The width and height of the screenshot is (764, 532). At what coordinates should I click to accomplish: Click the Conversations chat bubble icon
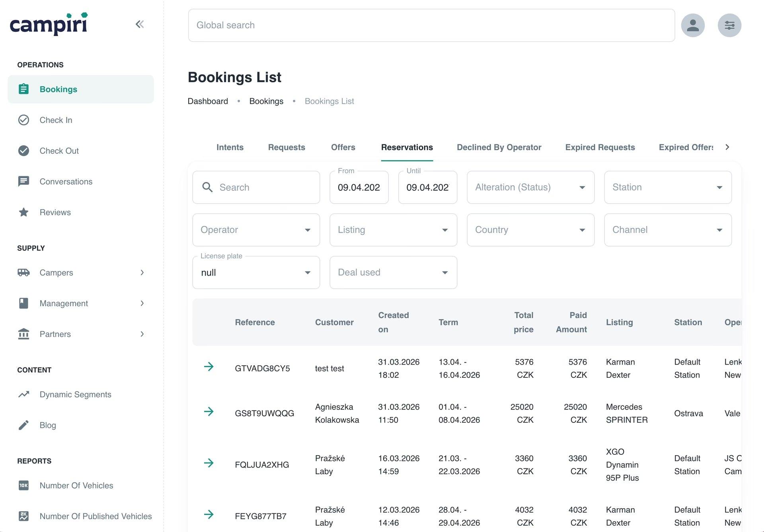[x=24, y=182]
